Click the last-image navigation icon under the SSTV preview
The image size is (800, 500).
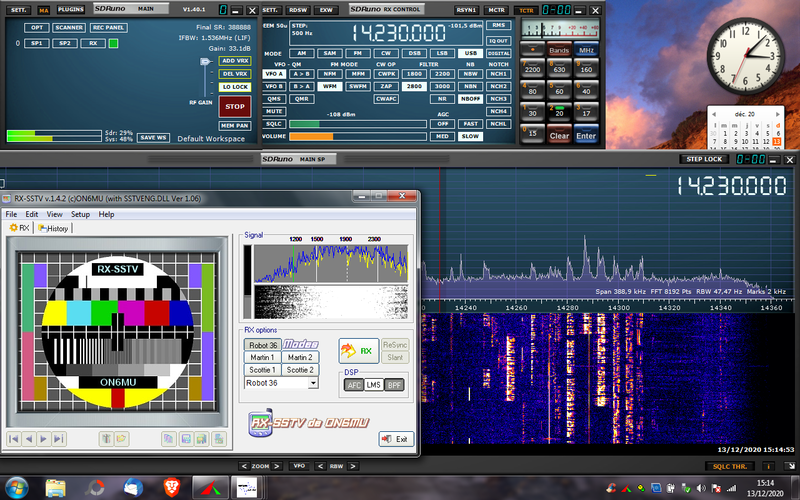59,438
